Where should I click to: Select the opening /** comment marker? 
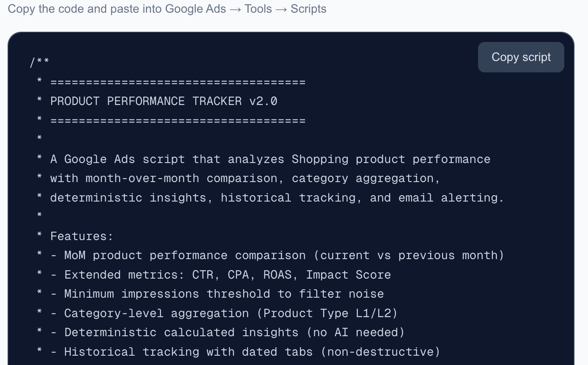[39, 61]
